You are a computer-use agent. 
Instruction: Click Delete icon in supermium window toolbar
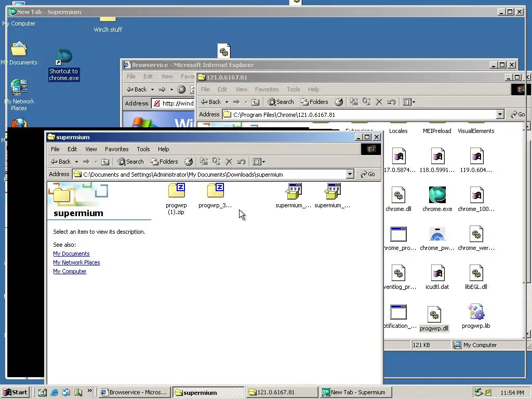coord(229,162)
